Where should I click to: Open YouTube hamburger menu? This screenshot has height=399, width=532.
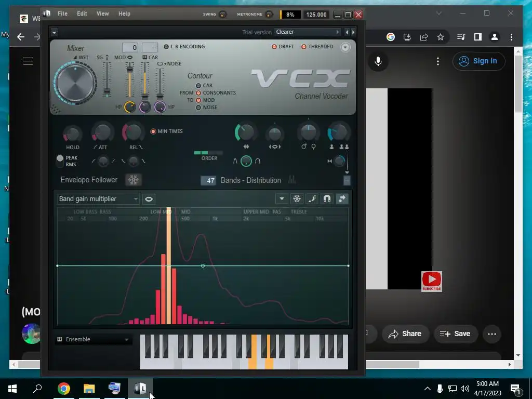click(28, 61)
